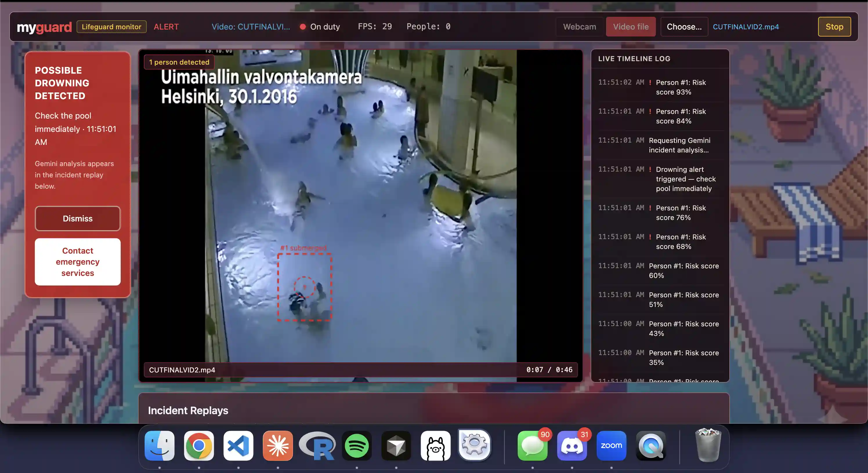Click the 0:07 / 0:46 time display
This screenshot has width=868, height=473.
pos(549,370)
